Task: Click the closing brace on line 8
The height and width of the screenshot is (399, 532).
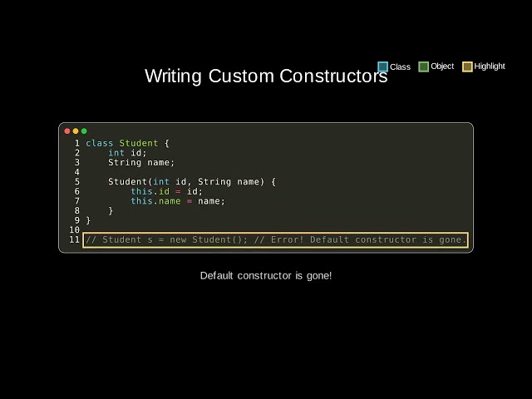Action: tap(111, 211)
